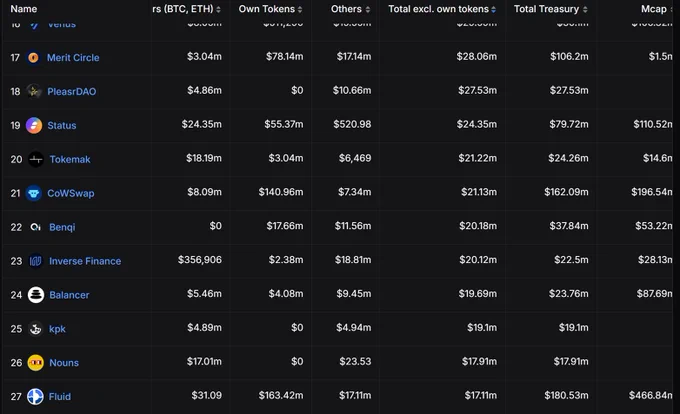The image size is (680, 414).
Task: Open the CoWSwap protocol link
Action: click(x=71, y=193)
